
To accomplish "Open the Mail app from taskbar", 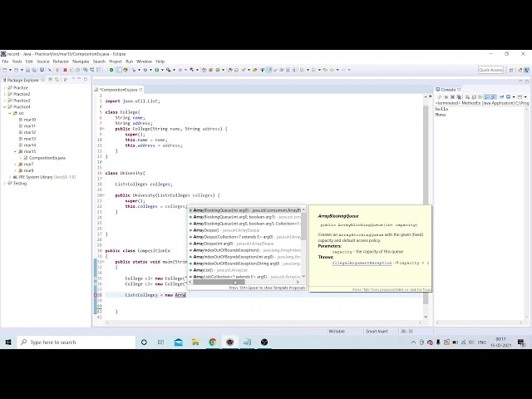I will [179, 342].
